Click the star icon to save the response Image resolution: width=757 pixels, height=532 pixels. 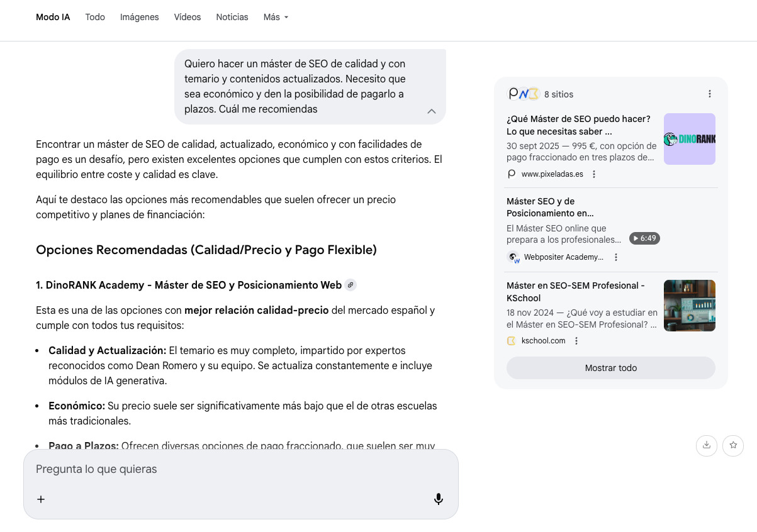(732, 445)
